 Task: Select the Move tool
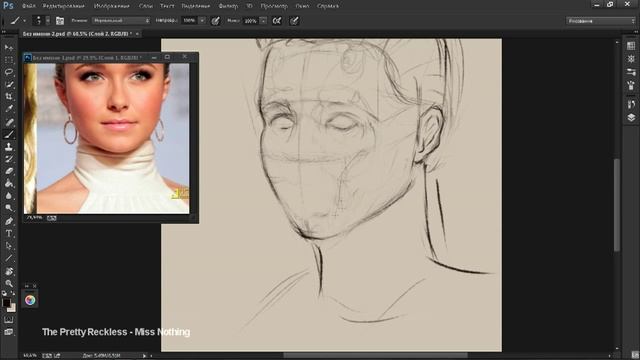tap(9, 48)
